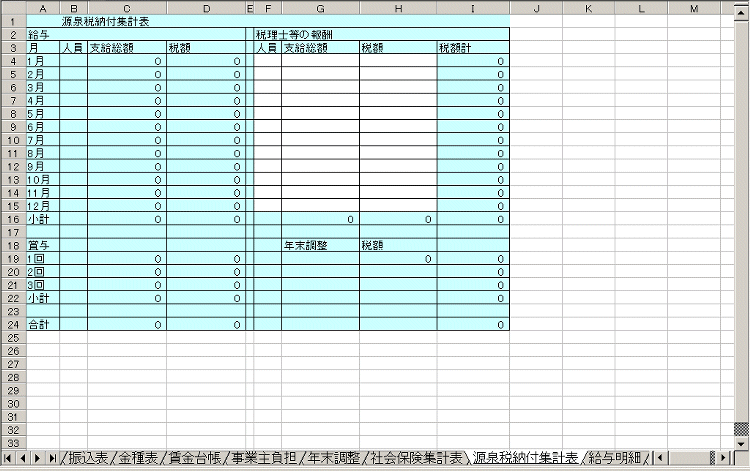The width and height of the screenshot is (750, 471).
Task: Click horizontal scrollbar right arrow
Action: (x=725, y=458)
